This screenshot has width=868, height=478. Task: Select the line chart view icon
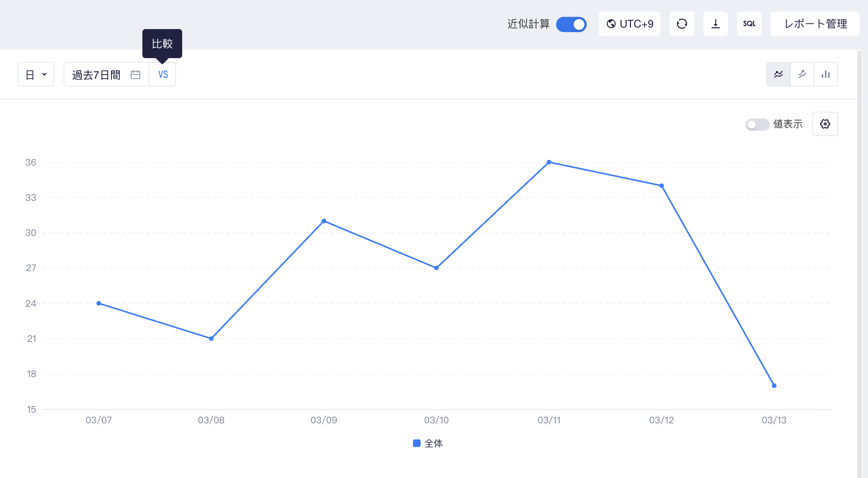point(778,74)
